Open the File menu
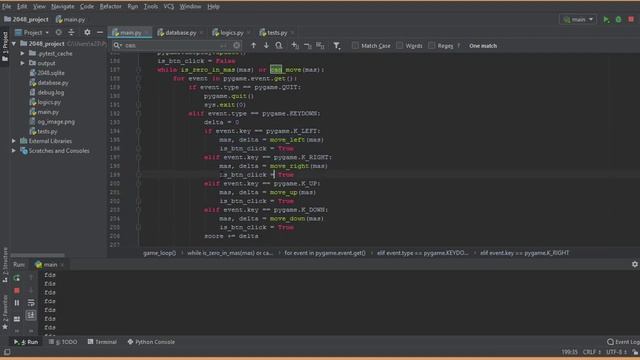Screen dimensions: 640x360 (7, 7)
